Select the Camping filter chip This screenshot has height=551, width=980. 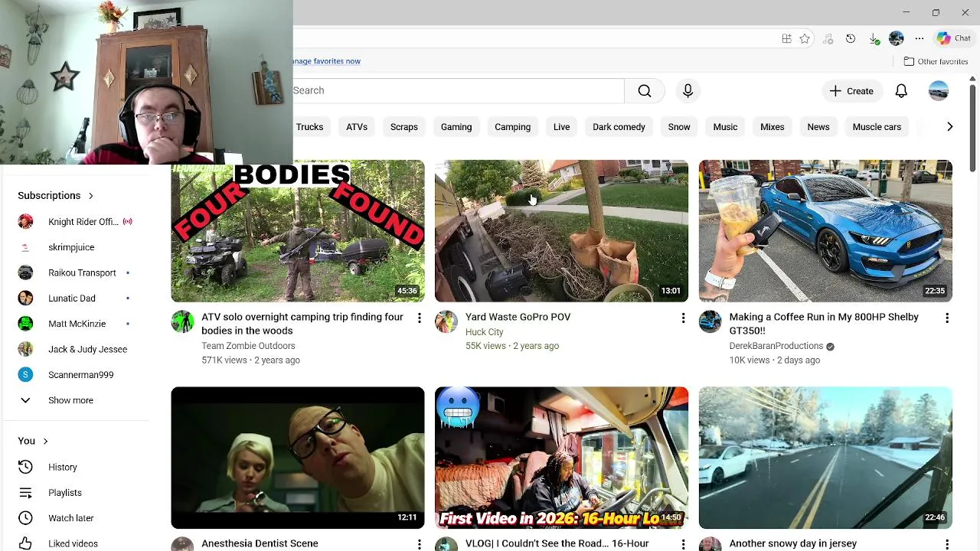click(x=512, y=127)
